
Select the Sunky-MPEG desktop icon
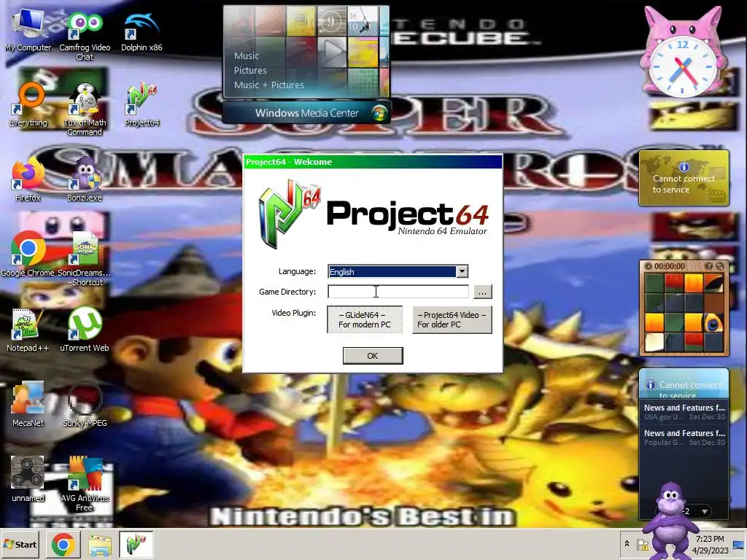[x=85, y=405]
